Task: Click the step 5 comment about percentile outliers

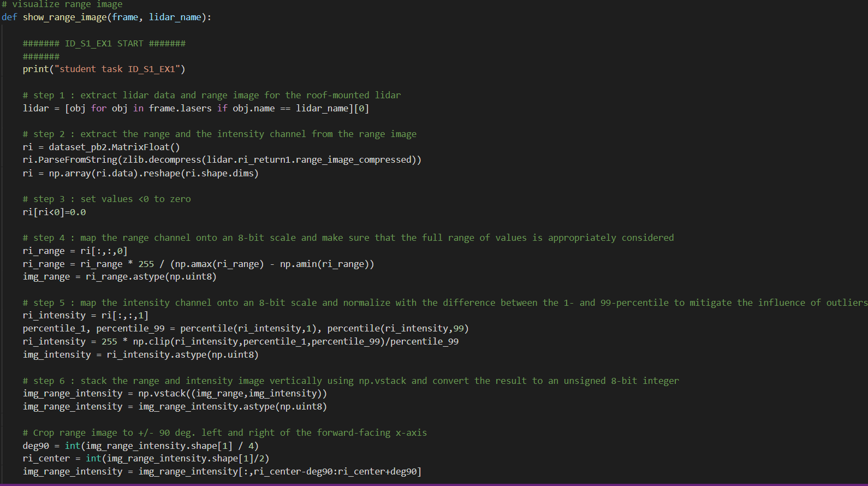Action: click(445, 303)
